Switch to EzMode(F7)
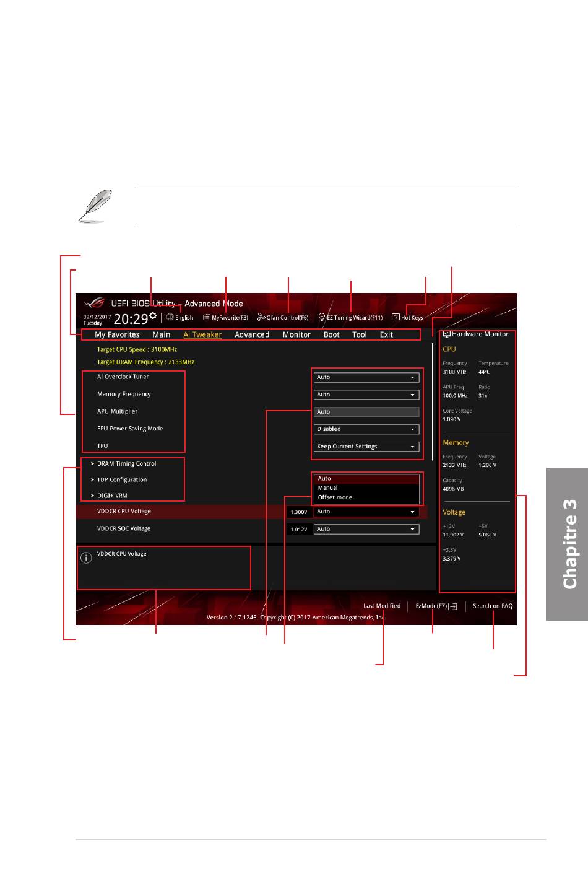 click(436, 606)
